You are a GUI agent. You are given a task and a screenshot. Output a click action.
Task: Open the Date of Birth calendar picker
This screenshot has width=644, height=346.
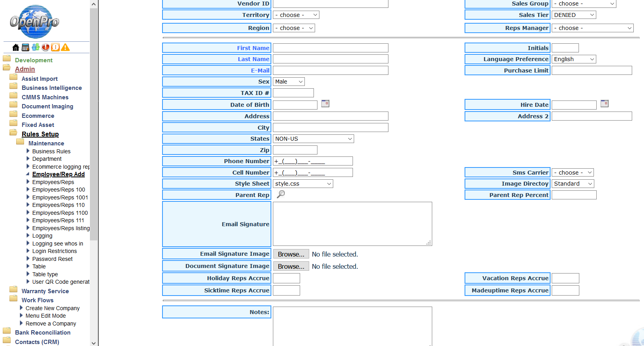click(325, 104)
